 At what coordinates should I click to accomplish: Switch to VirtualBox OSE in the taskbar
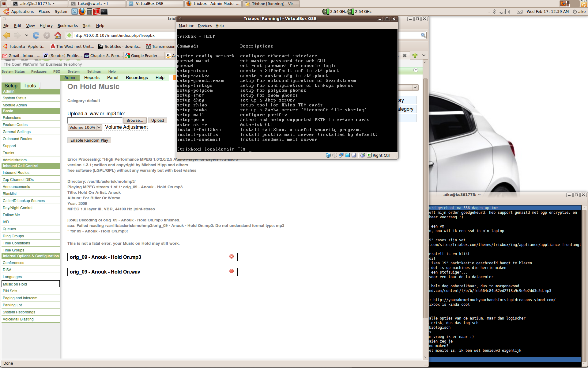point(155,4)
